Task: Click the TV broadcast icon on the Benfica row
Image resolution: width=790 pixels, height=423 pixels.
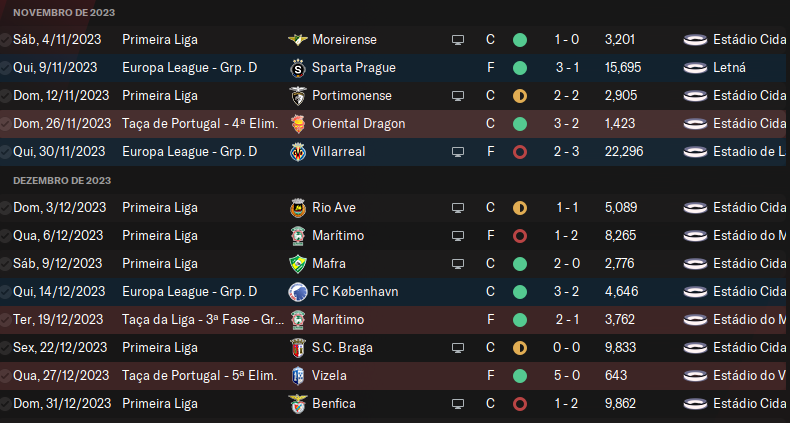Action: point(458,404)
